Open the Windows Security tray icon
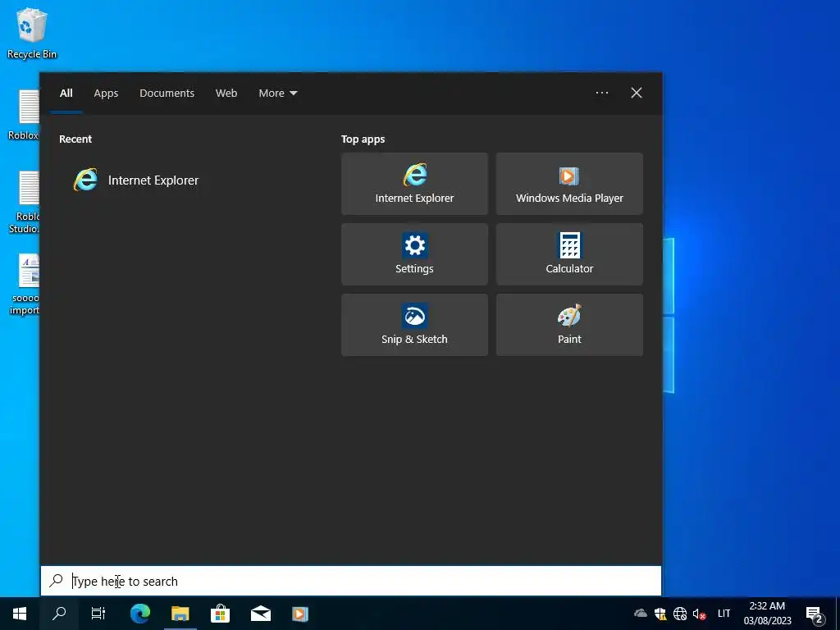This screenshot has height=630, width=840. click(x=660, y=614)
